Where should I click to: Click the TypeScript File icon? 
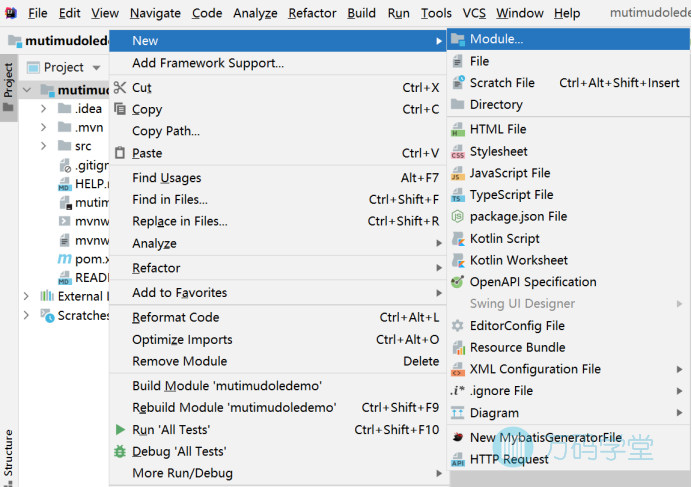[458, 195]
